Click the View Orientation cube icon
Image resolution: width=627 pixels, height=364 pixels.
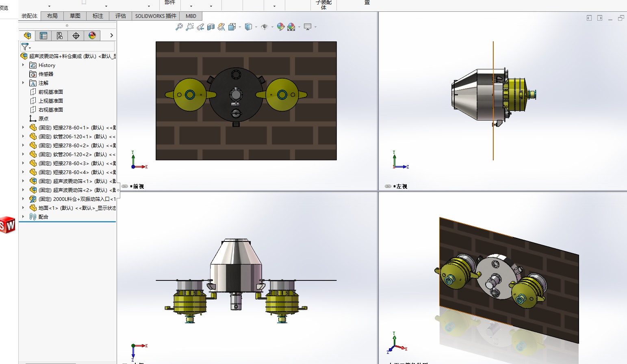pyautogui.click(x=232, y=27)
